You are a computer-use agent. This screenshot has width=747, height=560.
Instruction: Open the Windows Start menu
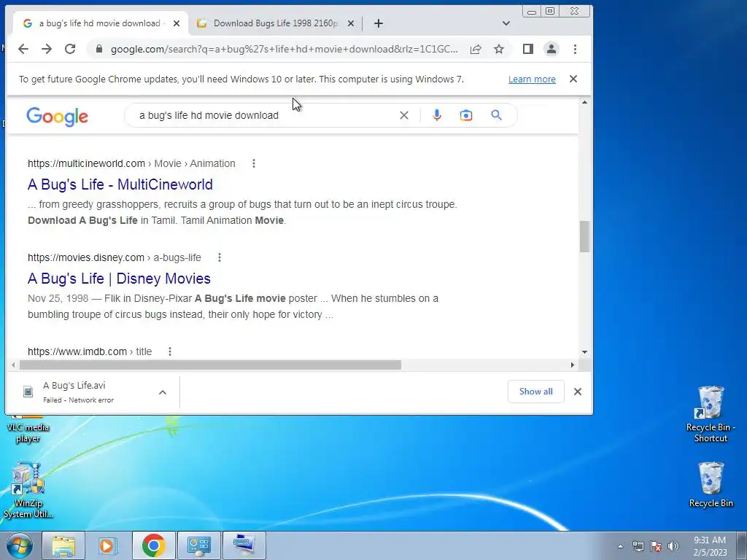[18, 545]
